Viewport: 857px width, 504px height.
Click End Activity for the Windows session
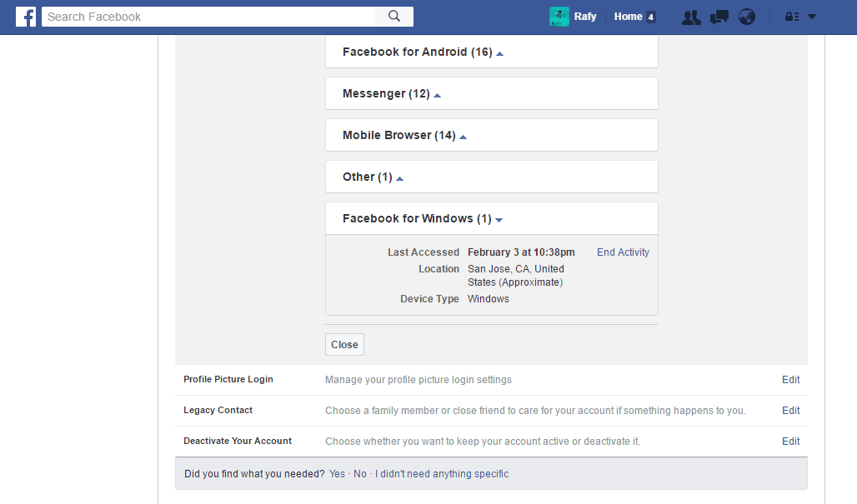point(623,252)
